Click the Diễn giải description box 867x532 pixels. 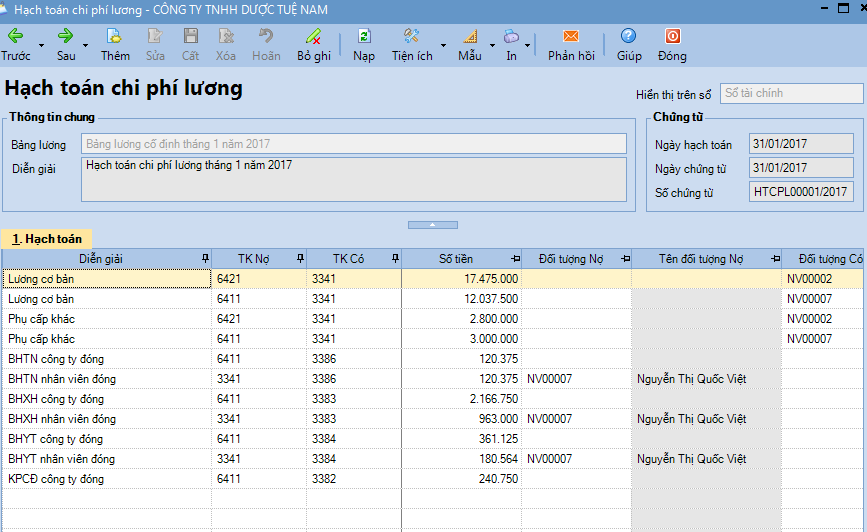coord(354,179)
